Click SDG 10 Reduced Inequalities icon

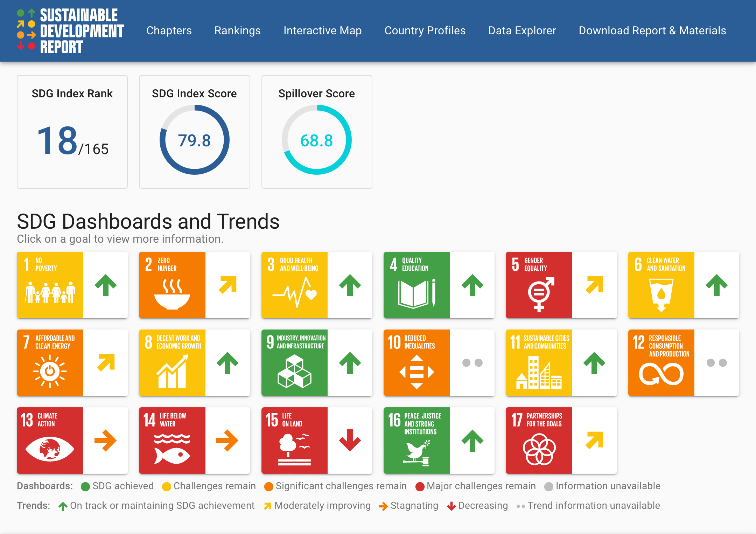[416, 363]
